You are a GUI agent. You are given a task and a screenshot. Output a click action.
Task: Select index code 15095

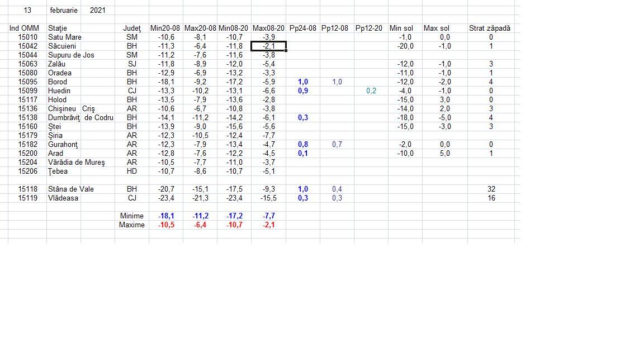27,82
